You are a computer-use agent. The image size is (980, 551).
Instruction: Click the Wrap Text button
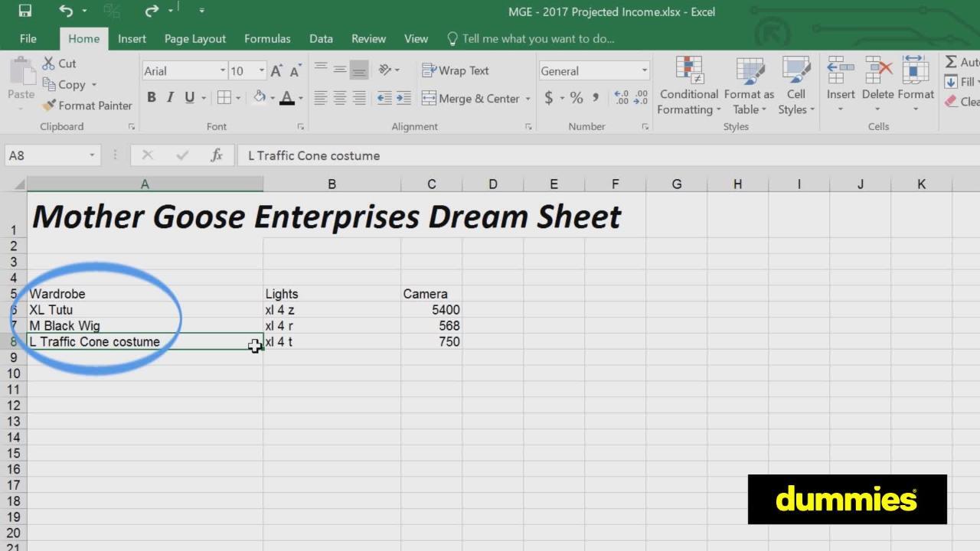(x=456, y=70)
